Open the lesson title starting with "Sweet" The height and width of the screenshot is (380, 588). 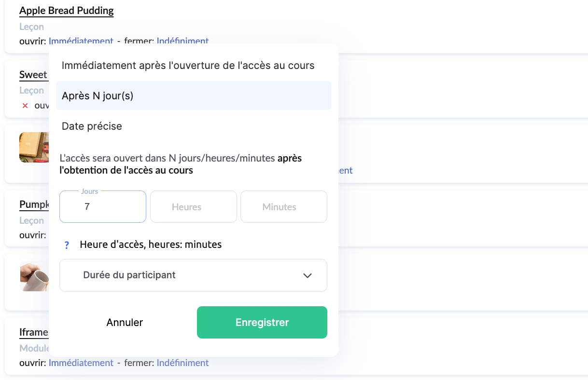click(33, 75)
